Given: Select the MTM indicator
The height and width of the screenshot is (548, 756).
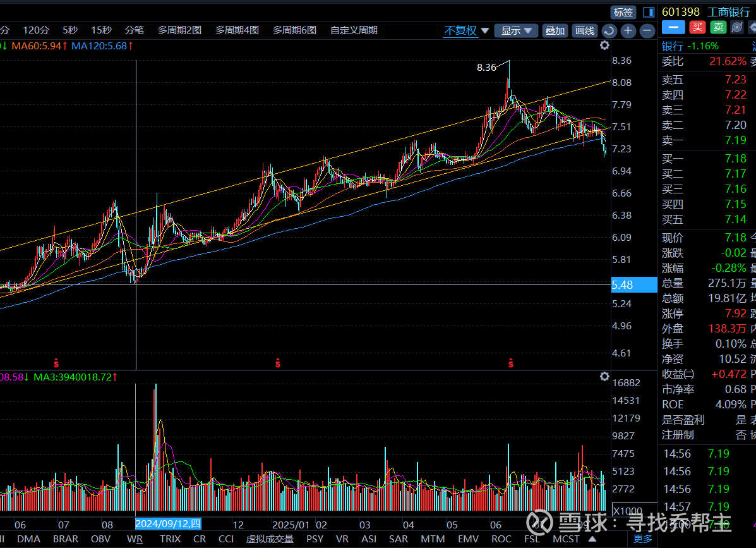Looking at the screenshot, I should point(433,539).
